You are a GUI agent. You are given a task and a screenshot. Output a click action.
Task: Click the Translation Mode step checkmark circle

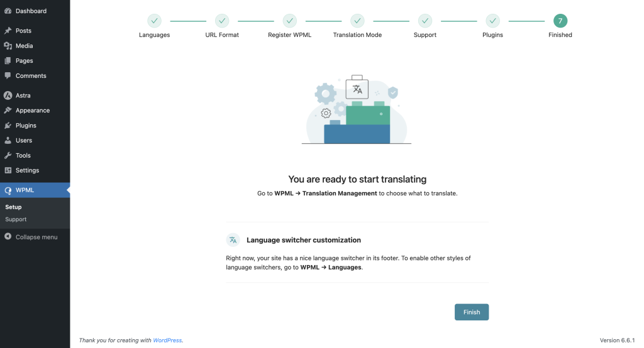(x=357, y=21)
